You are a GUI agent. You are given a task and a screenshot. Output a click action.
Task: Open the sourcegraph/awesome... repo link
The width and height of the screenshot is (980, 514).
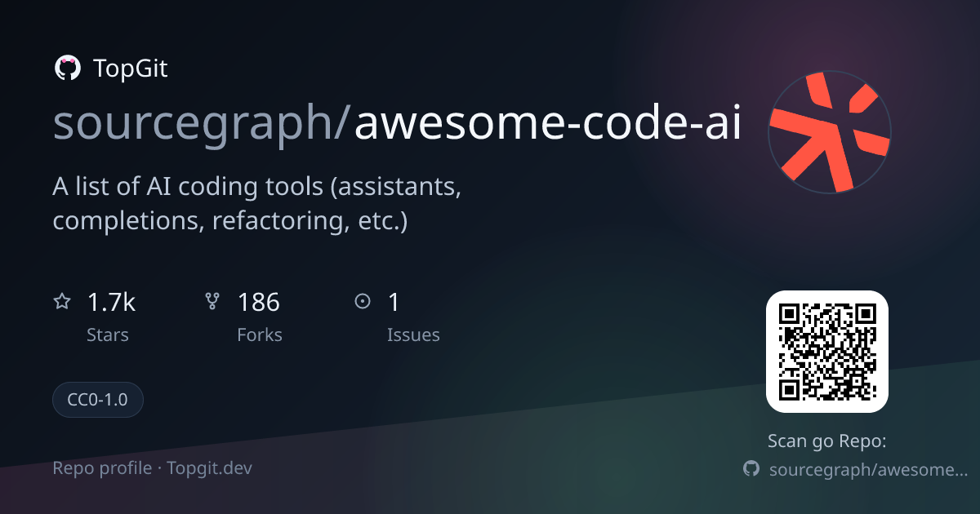tap(869, 470)
